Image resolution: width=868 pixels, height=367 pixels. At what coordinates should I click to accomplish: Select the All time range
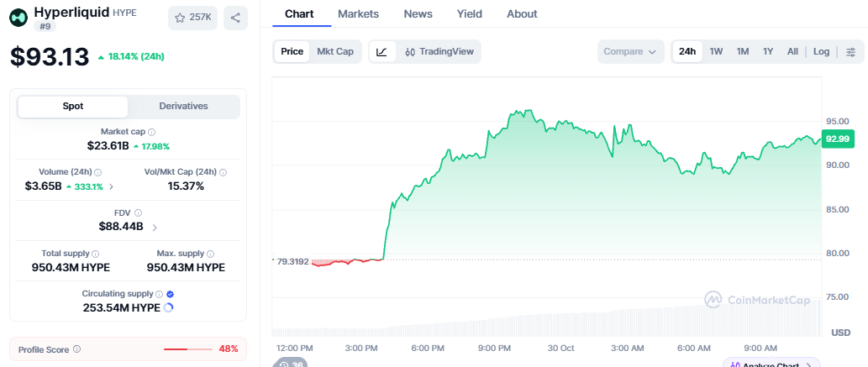792,51
